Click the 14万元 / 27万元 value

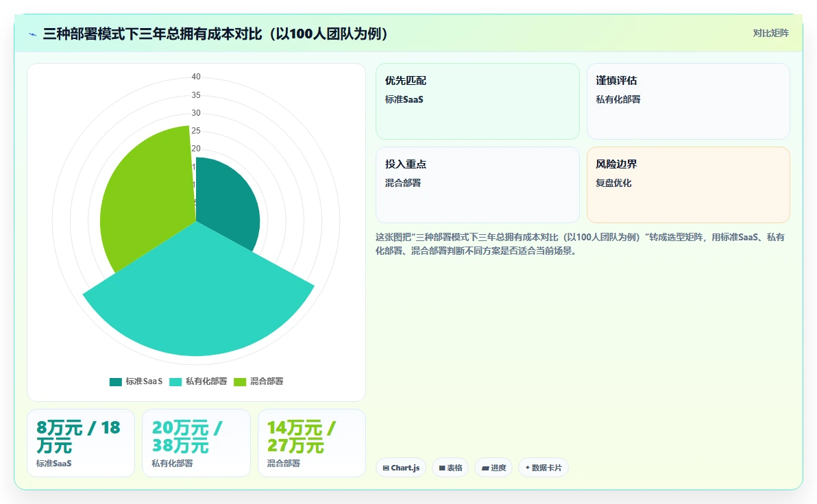[302, 436]
